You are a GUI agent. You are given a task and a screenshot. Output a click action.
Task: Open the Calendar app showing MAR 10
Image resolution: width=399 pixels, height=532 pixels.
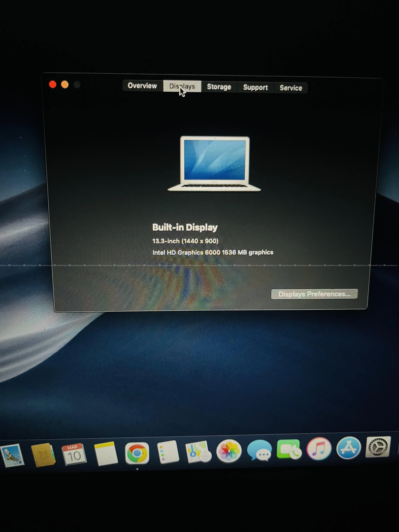point(74,454)
